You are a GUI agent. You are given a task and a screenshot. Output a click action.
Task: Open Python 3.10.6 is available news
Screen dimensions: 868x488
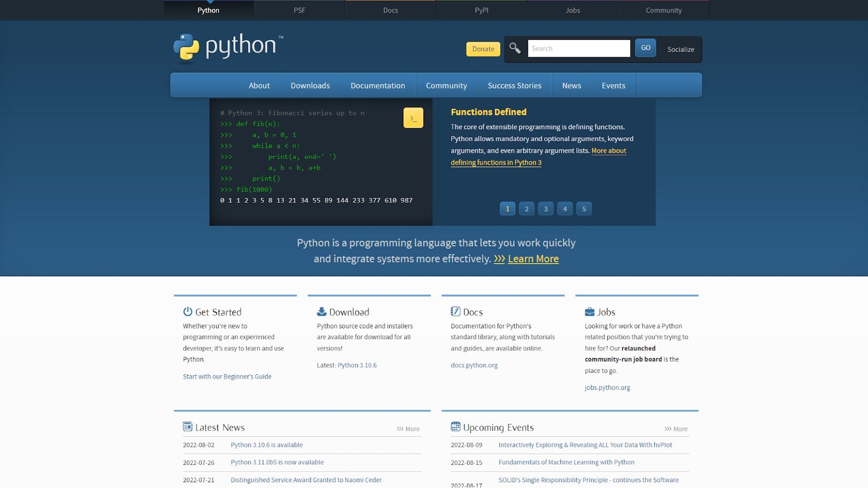(267, 445)
